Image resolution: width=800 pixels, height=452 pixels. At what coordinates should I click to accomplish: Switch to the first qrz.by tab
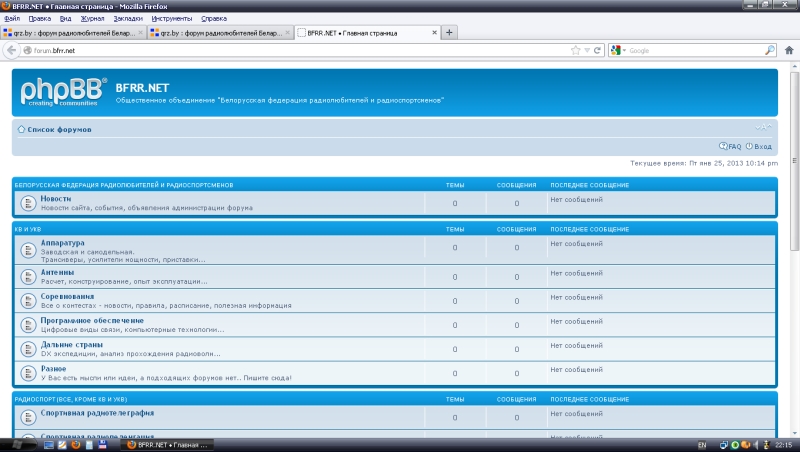(70, 33)
